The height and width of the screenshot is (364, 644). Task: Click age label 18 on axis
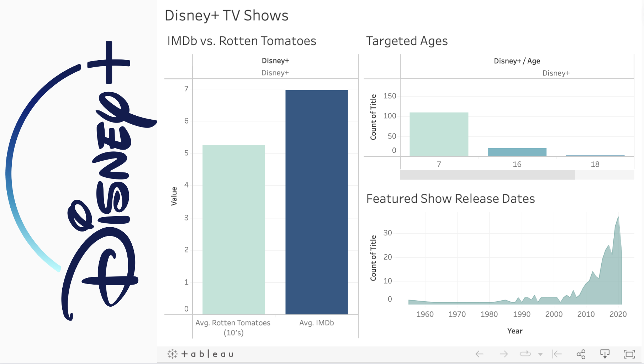click(x=595, y=164)
